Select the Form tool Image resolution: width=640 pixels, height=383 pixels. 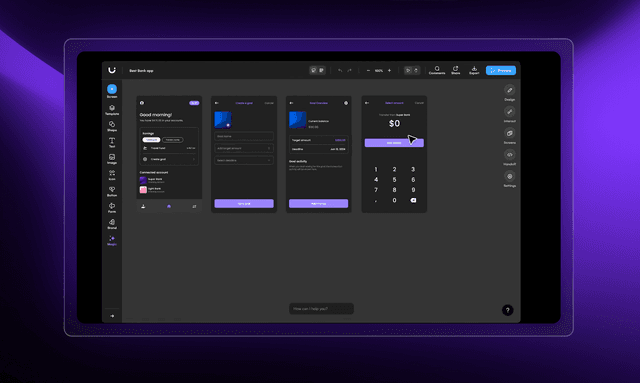(112, 208)
